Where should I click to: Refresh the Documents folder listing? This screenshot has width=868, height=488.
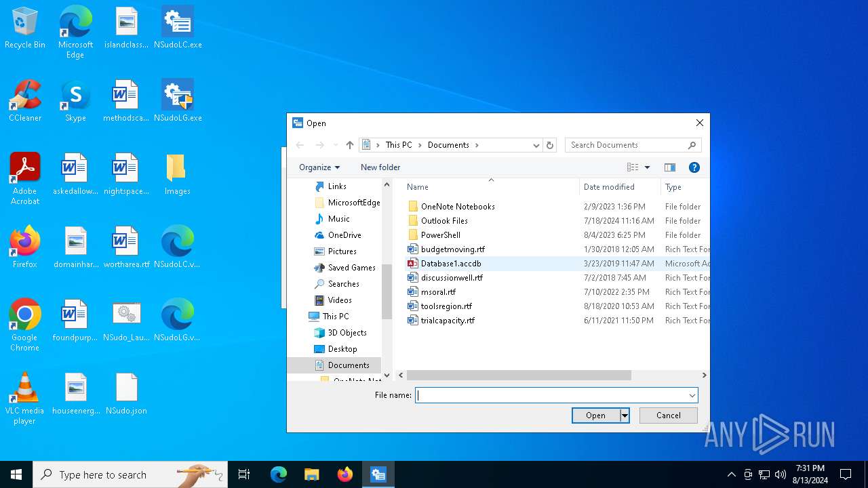[550, 145]
